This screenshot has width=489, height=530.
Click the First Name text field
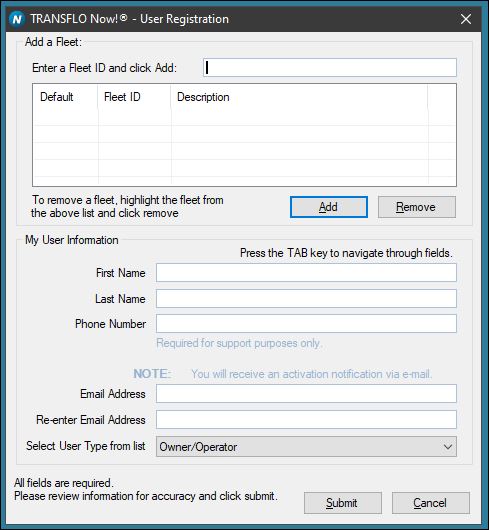click(306, 272)
